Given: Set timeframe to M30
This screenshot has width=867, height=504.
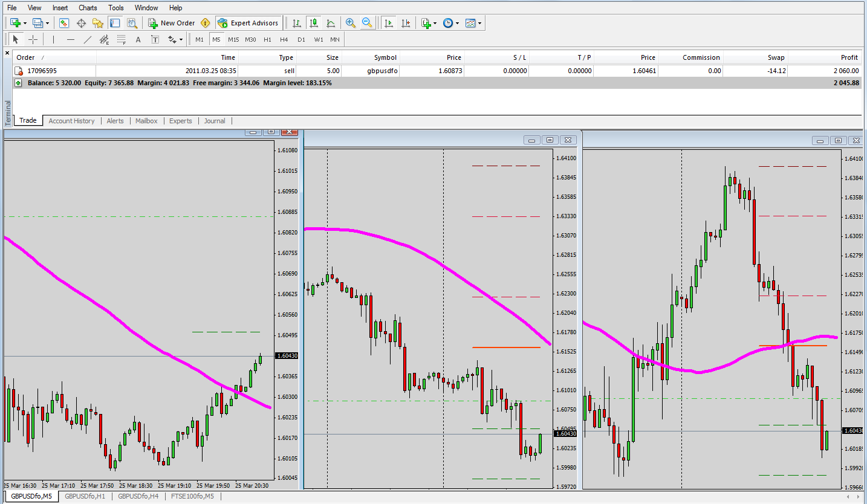Looking at the screenshot, I should (x=250, y=39).
